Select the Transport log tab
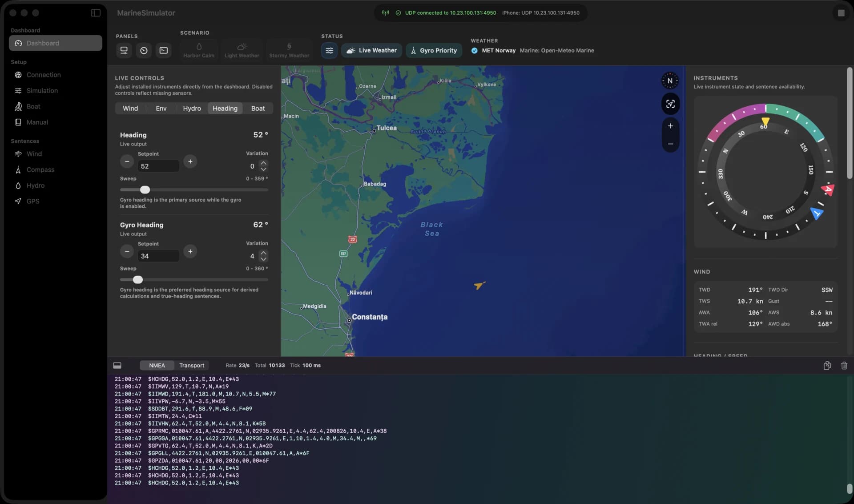Image resolution: width=854 pixels, height=504 pixels. pos(192,365)
